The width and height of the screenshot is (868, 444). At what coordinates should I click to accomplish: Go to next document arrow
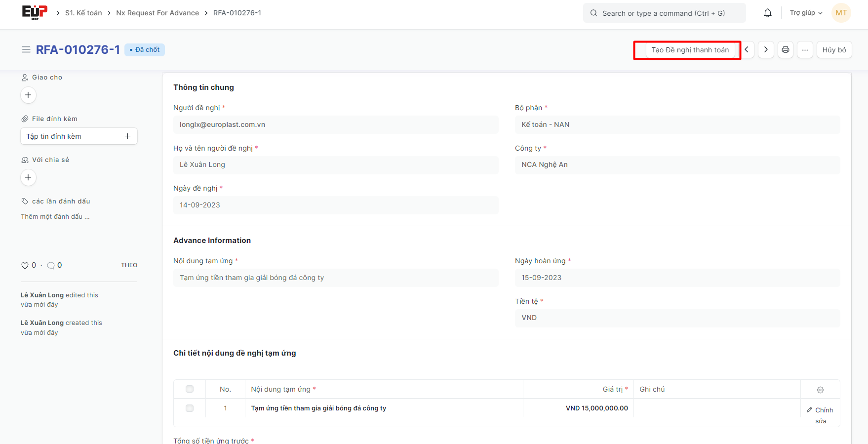click(x=766, y=50)
